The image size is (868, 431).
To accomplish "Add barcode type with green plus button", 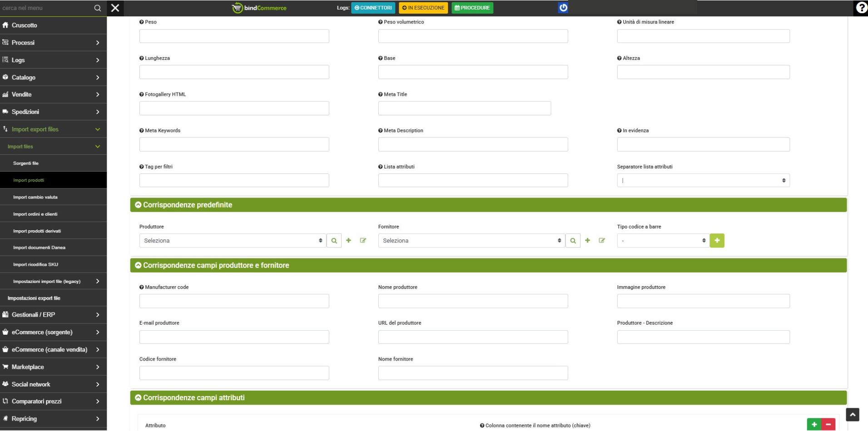I will pos(717,241).
